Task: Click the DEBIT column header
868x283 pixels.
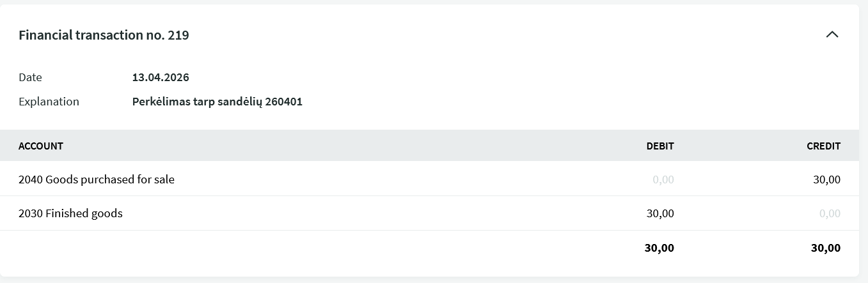Action: (659, 146)
